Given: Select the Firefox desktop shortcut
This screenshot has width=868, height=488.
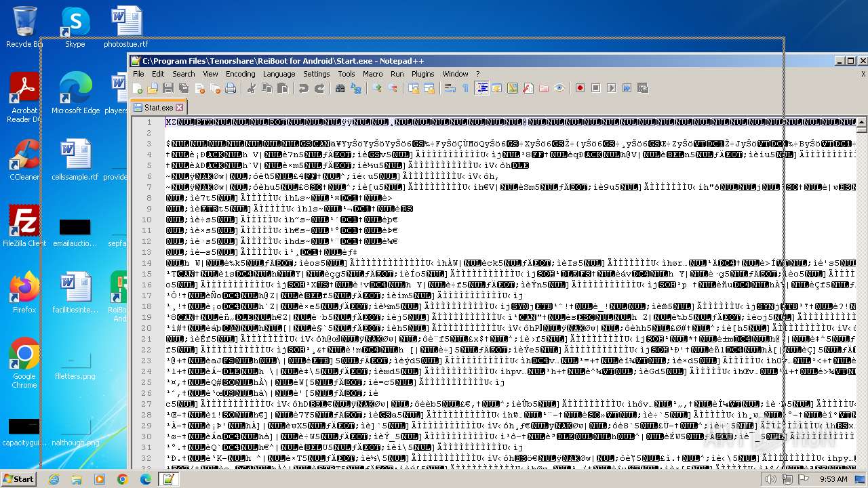Looking at the screenshot, I should (24, 292).
